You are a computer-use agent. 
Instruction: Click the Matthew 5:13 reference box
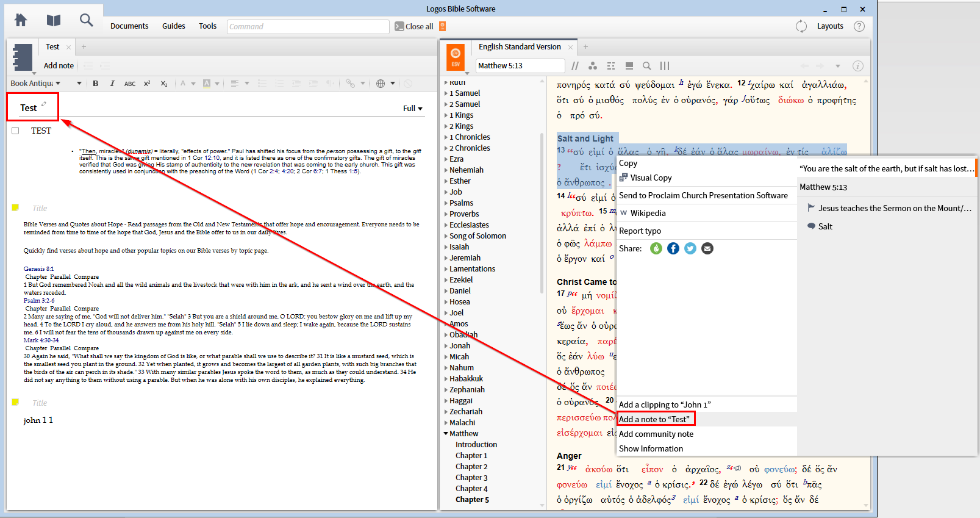(520, 66)
